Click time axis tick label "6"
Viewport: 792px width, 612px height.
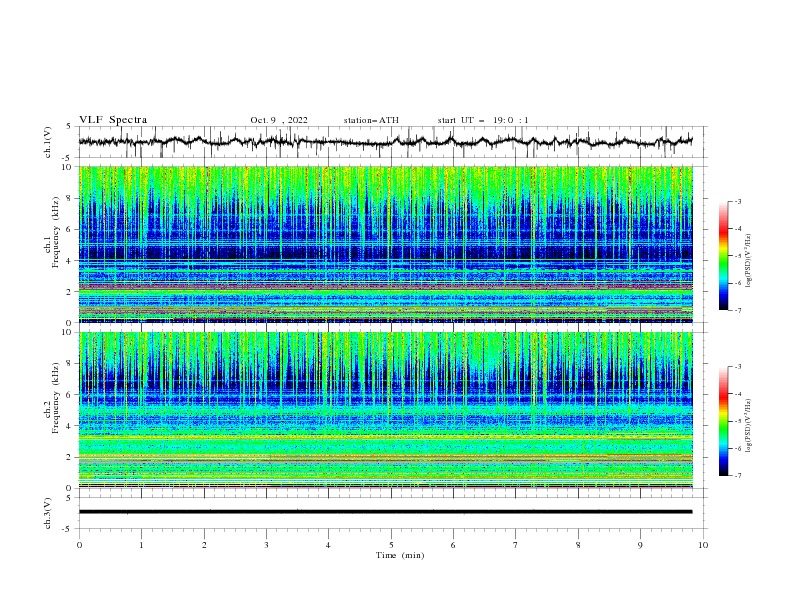coord(453,545)
